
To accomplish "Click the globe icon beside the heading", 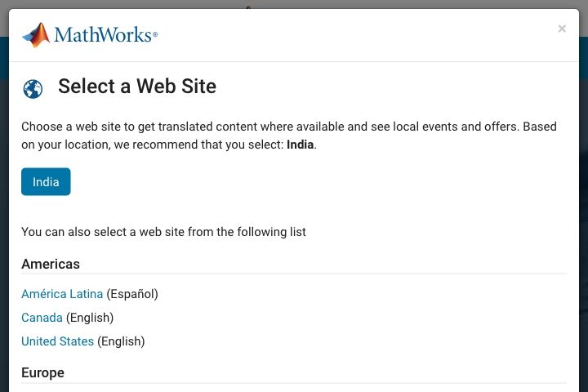I will tap(33, 89).
